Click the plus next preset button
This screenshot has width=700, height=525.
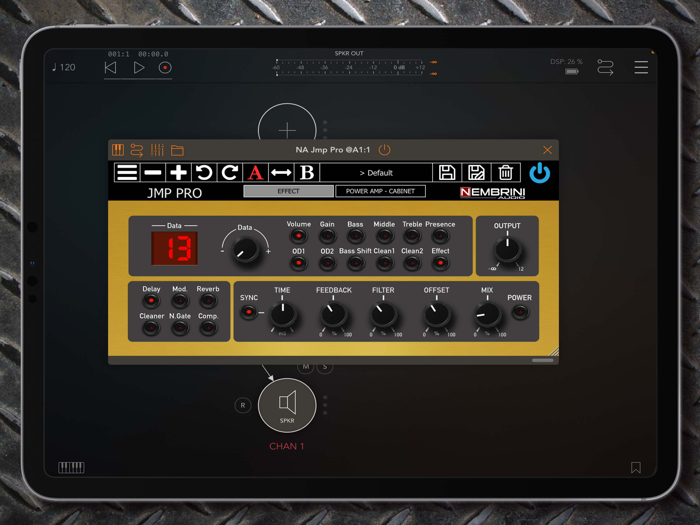(179, 172)
